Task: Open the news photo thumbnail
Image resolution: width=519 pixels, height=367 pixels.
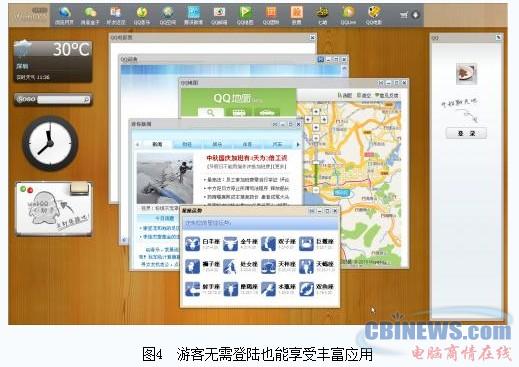Action: tap(165, 178)
